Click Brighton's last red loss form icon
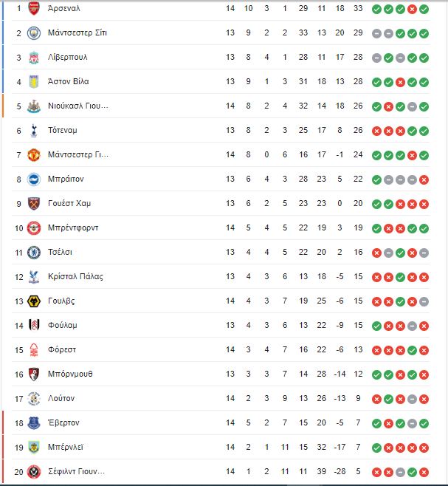The height and width of the screenshot is (486, 448). [424, 180]
